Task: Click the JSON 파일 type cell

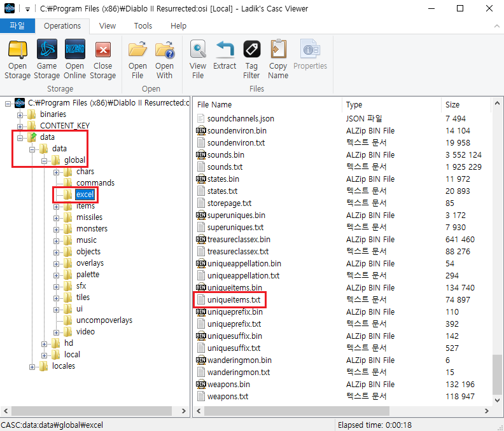Action: pos(364,118)
